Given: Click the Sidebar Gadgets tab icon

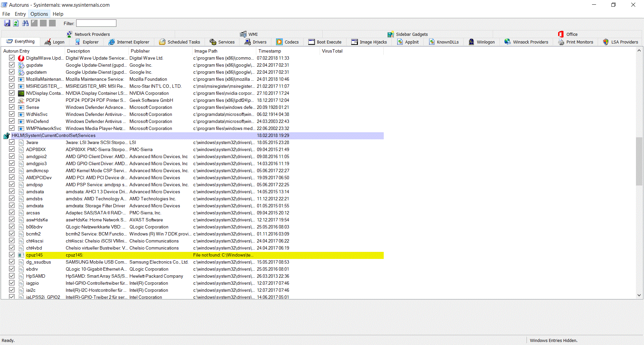Looking at the screenshot, I should (390, 34).
